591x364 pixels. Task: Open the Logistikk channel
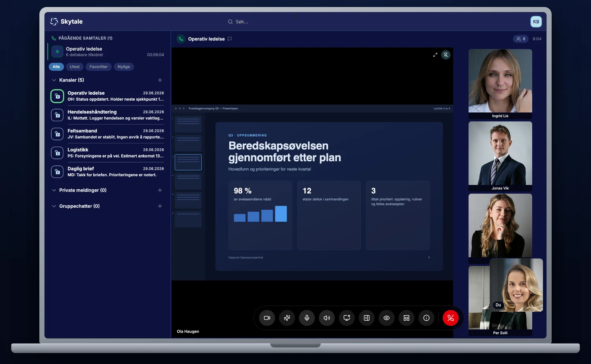click(x=107, y=153)
